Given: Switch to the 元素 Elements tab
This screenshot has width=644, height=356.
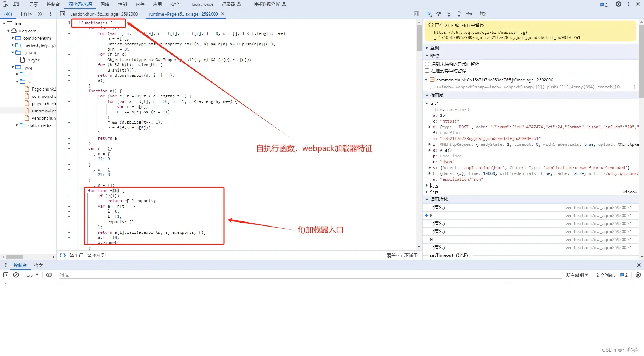Looking at the screenshot, I should click(33, 4).
